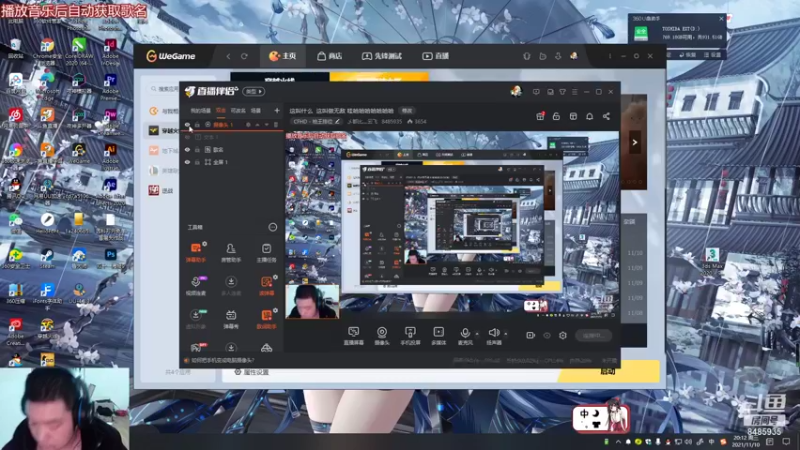Image resolution: width=800 pixels, height=450 pixels.
Task: Click the user avatar in 直播伴侣 title bar
Action: tap(516, 91)
